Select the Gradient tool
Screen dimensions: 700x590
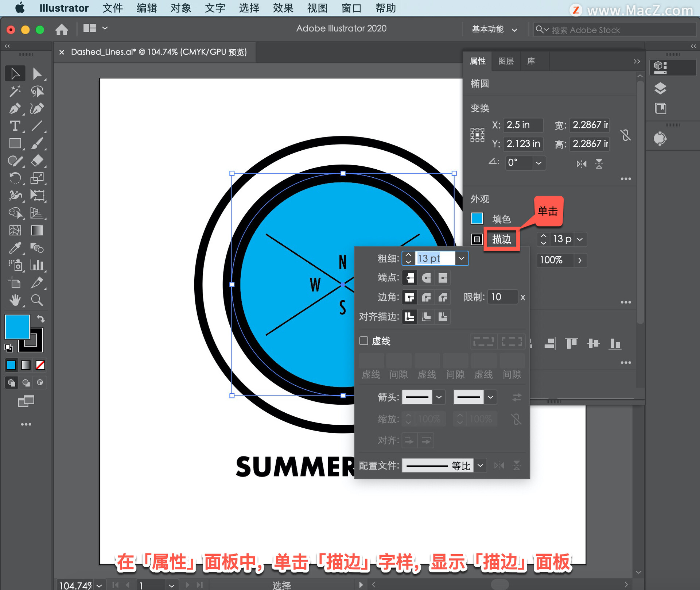point(37,230)
